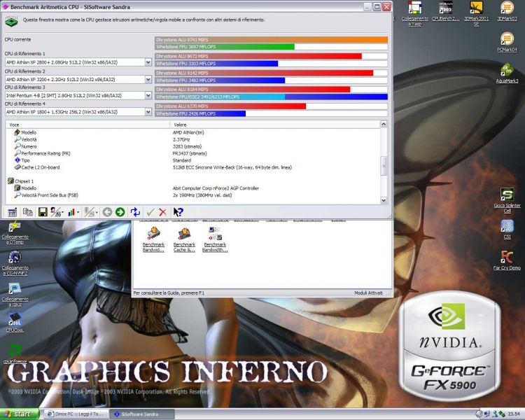Viewport: 525px width, 420px height.
Task: Select the Chipset 1 group row
Action: (x=193, y=181)
